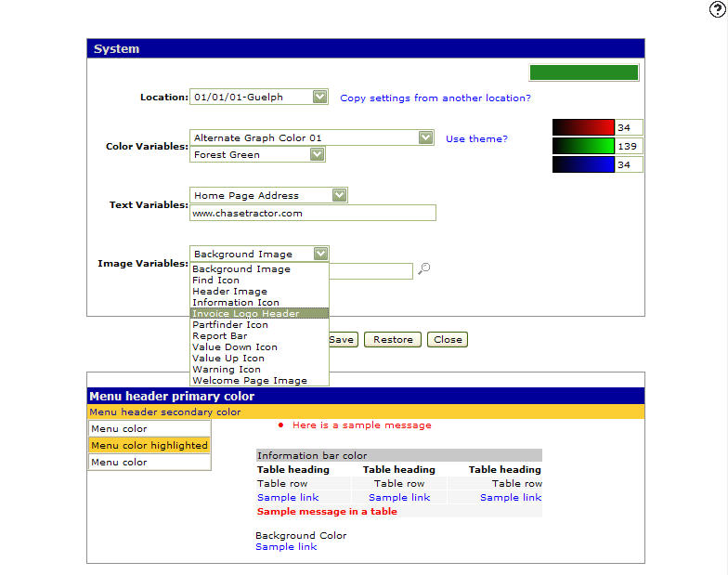Click Sample message in a table text
728x575 pixels.
[327, 511]
